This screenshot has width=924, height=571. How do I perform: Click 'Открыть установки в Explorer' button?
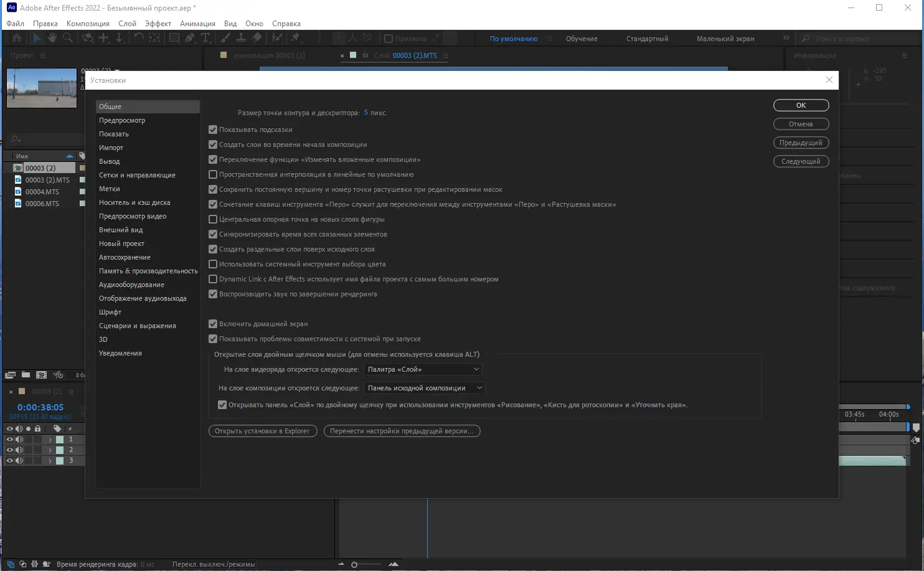click(x=263, y=431)
